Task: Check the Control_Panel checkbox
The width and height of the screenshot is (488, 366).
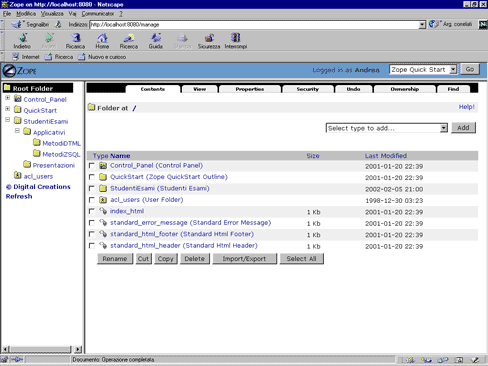Action: (92, 166)
